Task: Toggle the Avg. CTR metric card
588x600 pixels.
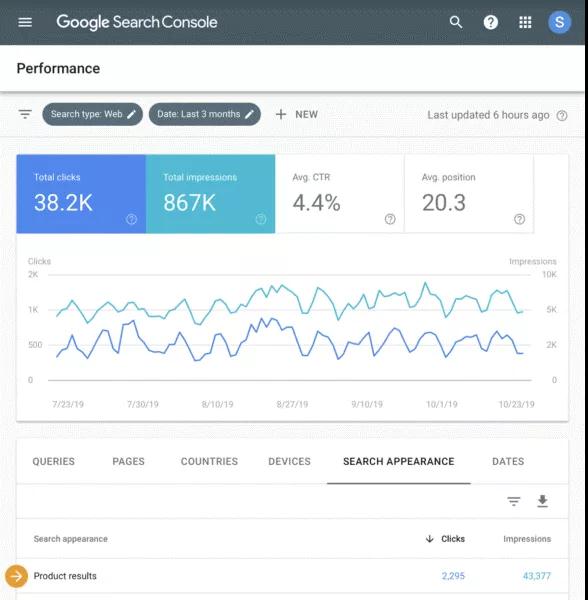Action: pyautogui.click(x=340, y=194)
